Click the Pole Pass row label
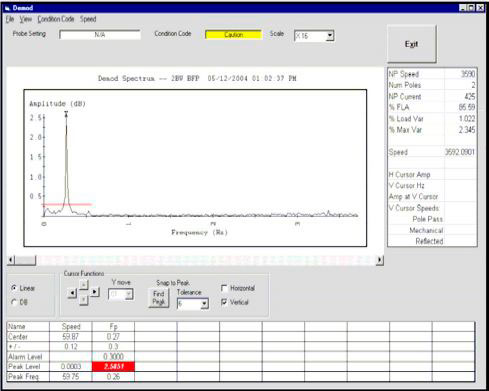The height and width of the screenshot is (391, 489). (x=428, y=219)
